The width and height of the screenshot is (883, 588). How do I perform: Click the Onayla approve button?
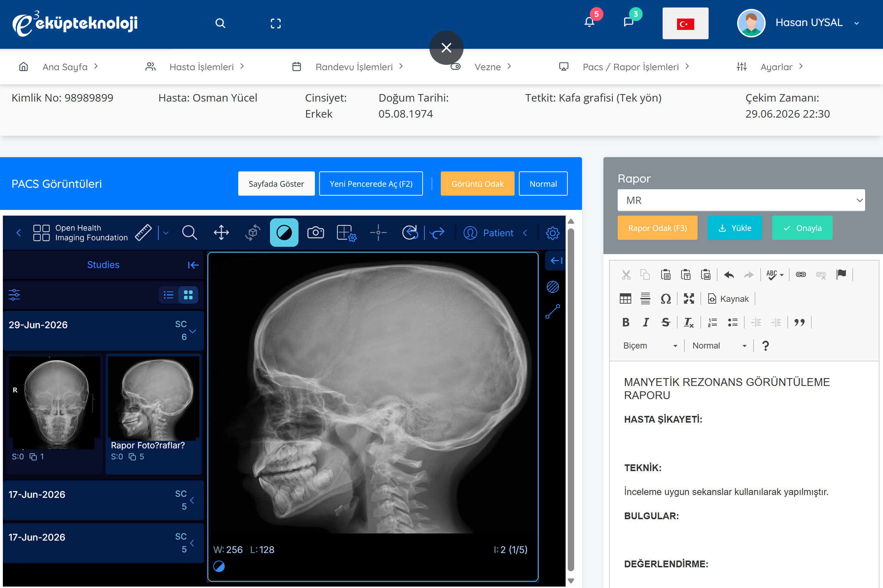pyautogui.click(x=802, y=228)
